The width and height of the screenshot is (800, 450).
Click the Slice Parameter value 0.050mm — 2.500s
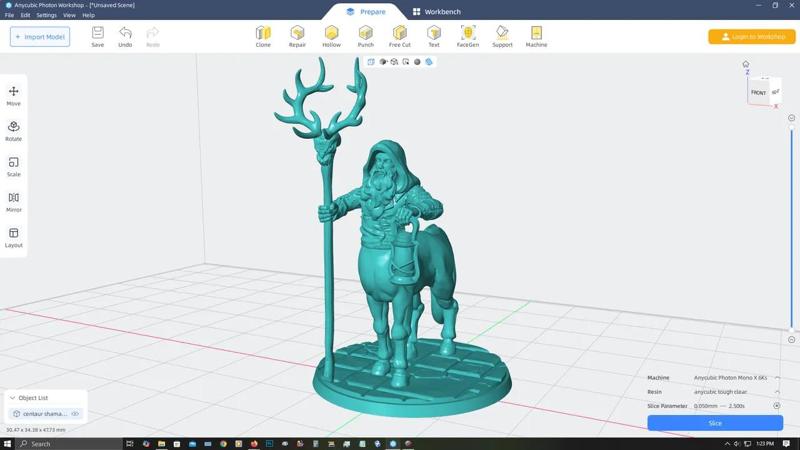tap(719, 406)
